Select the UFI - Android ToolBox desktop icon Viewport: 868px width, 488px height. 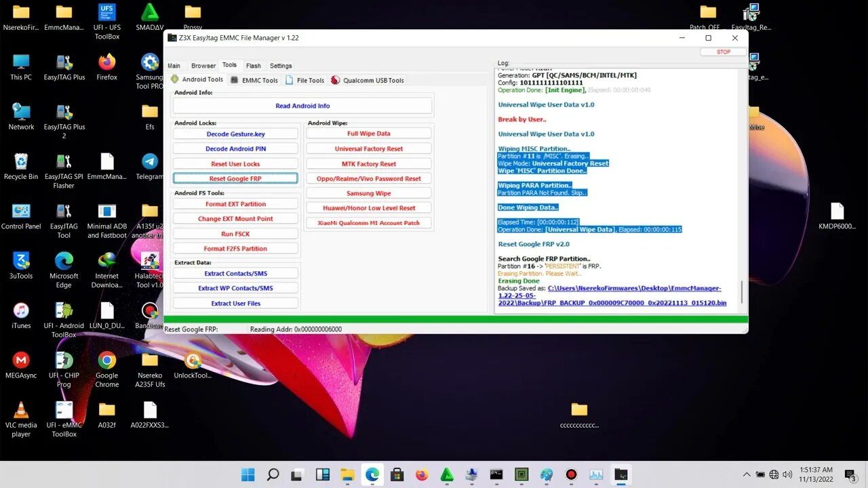[64, 320]
